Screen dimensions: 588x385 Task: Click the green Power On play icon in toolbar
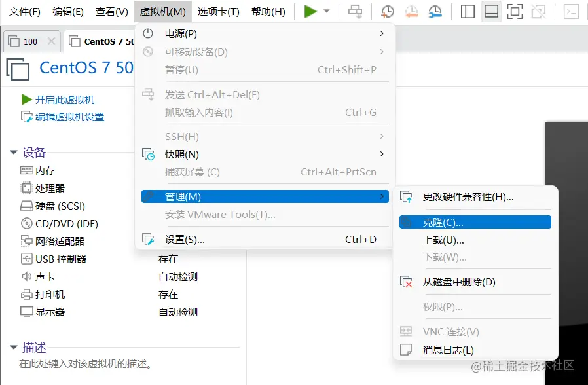tap(310, 11)
